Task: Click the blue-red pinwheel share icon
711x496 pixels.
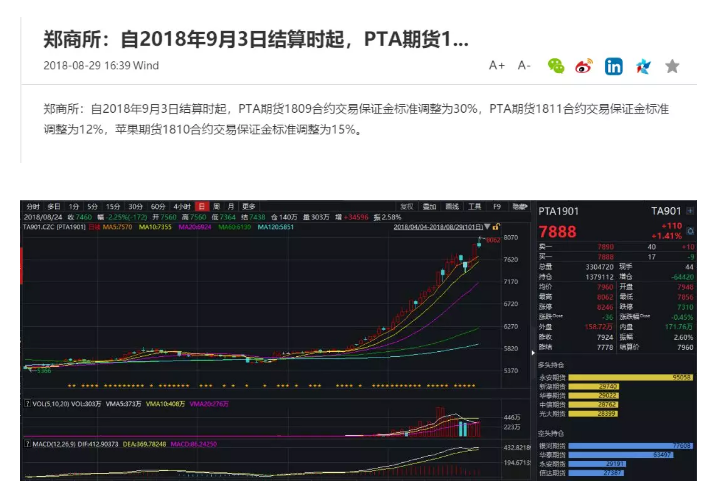Action: pyautogui.click(x=643, y=66)
